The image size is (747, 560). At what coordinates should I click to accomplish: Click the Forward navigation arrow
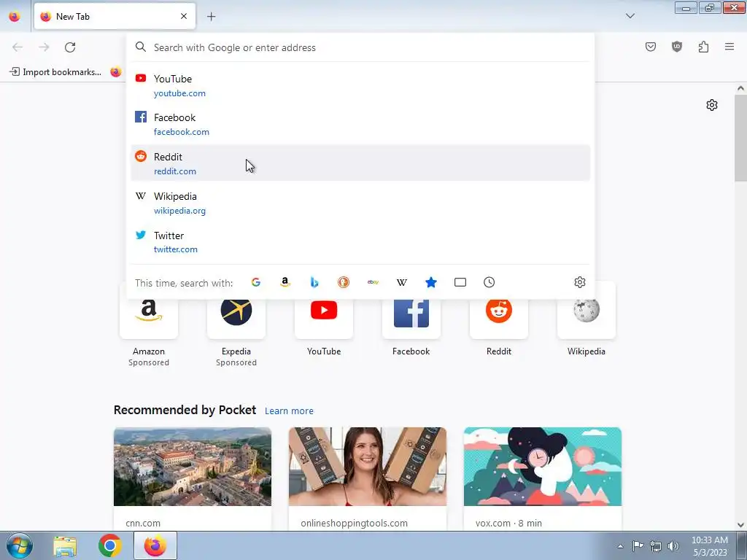coord(44,47)
